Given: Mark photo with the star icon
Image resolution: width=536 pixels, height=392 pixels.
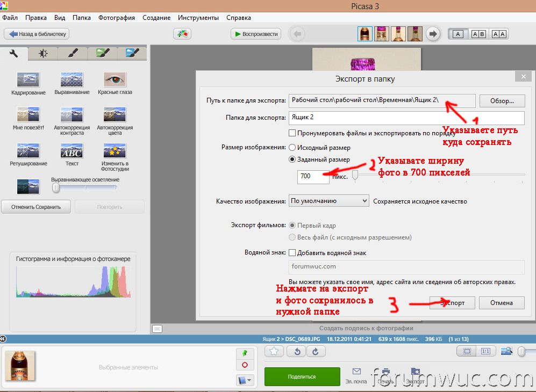Looking at the screenshot, I should 274,351.
